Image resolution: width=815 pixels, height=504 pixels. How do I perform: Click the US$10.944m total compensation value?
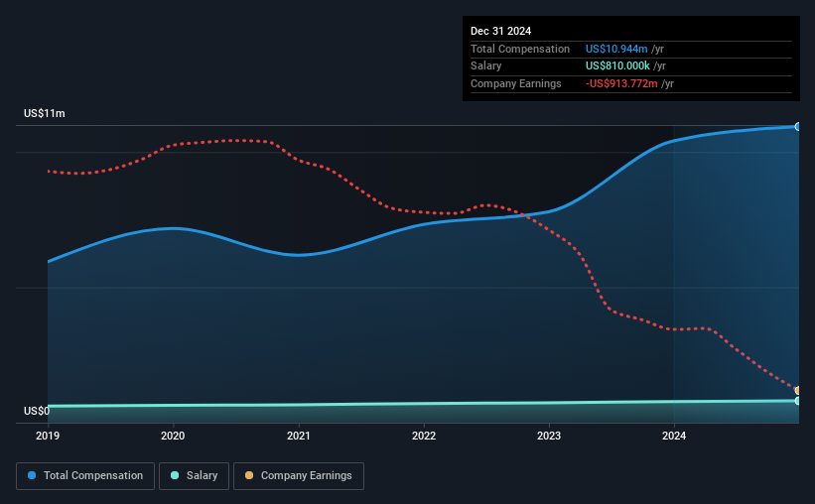[x=616, y=49]
